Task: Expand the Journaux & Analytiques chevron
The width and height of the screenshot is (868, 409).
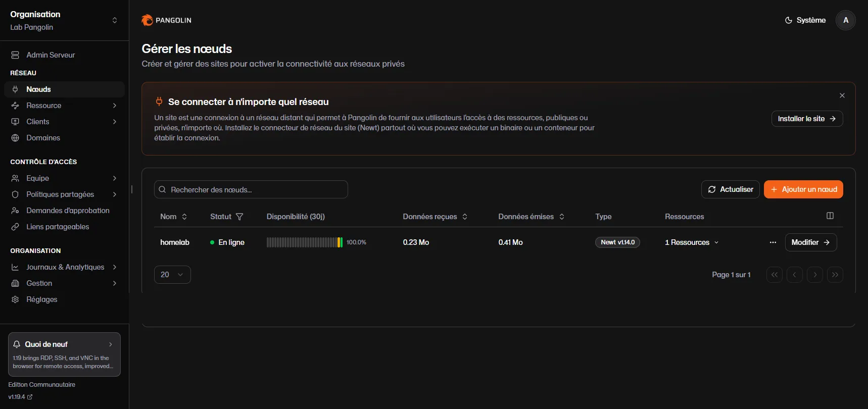Action: click(x=115, y=267)
